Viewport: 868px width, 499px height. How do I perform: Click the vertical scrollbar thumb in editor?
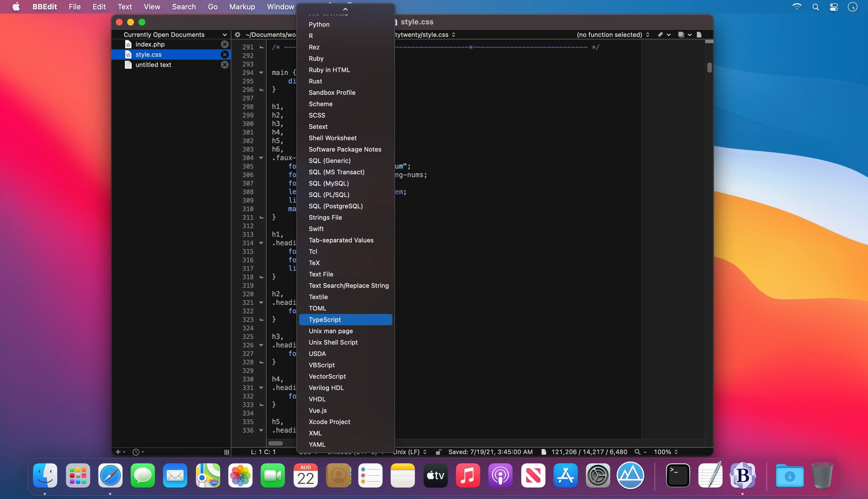pos(709,68)
